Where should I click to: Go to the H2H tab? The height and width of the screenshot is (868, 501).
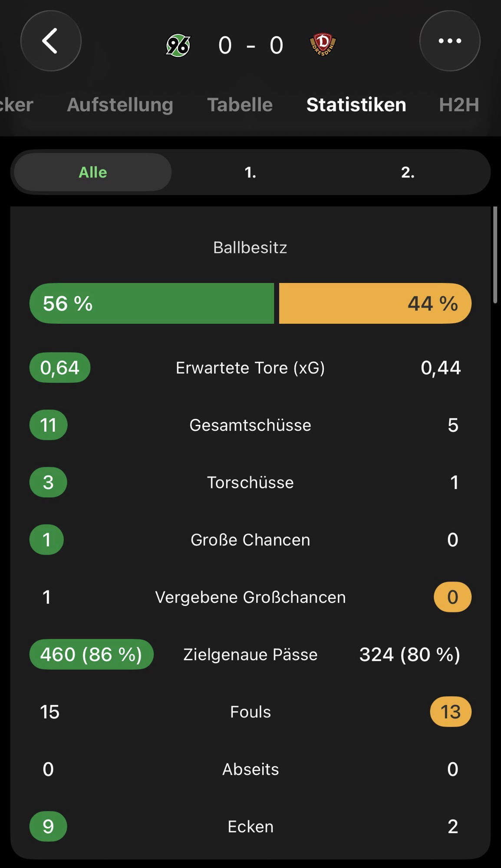point(458,105)
